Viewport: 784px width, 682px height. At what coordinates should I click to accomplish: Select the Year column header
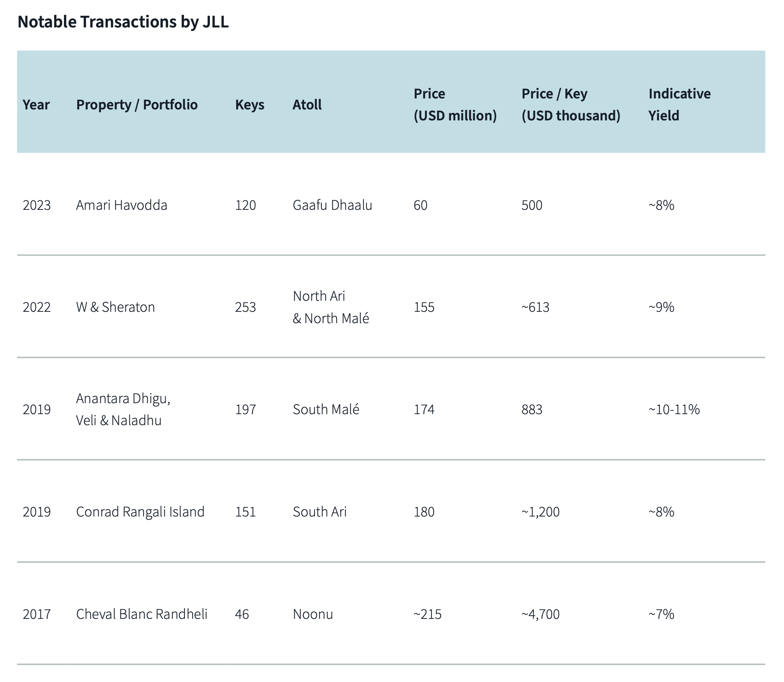point(36,105)
